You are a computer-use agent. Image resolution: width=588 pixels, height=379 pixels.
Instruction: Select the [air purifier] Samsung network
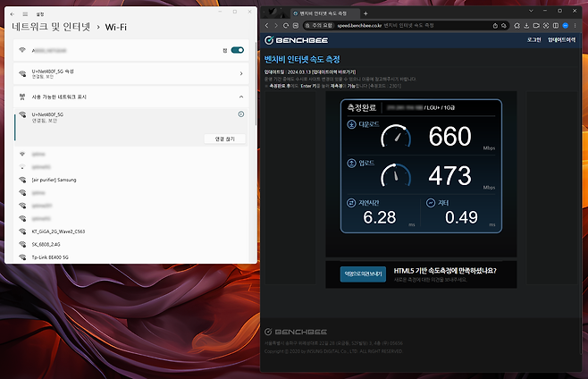point(54,180)
